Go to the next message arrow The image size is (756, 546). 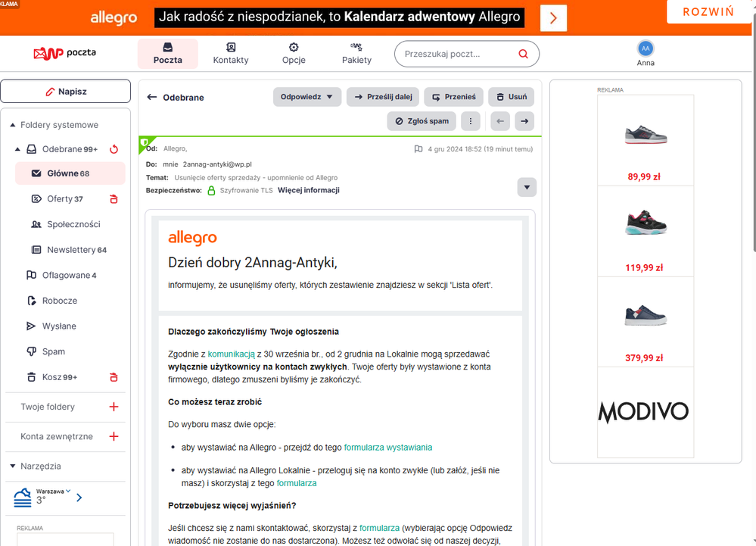click(524, 120)
